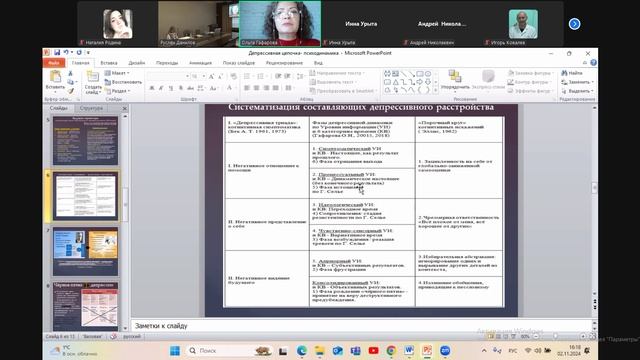
Task: Switch to the Вставка ribbon tab
Action: pyautogui.click(x=109, y=63)
